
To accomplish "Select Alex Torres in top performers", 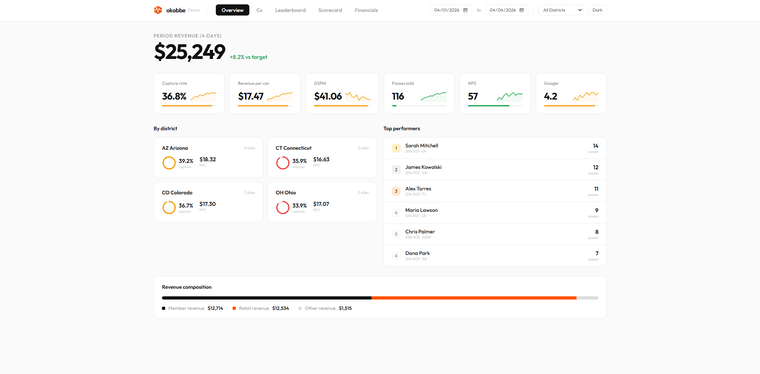I will [x=495, y=191].
